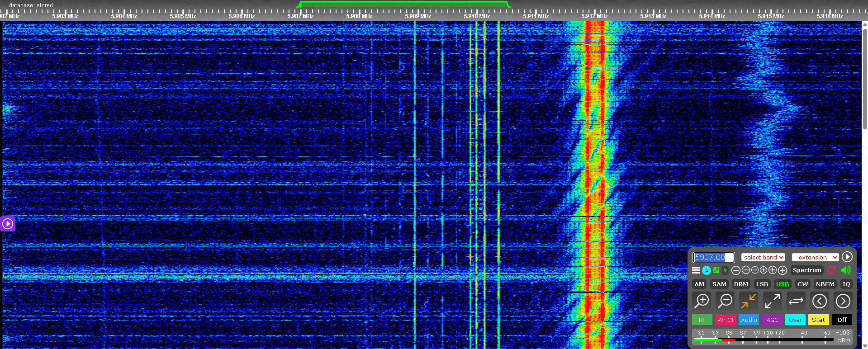
Task: Click the 5.910 MHz frequency scale label
Action: tap(477, 16)
